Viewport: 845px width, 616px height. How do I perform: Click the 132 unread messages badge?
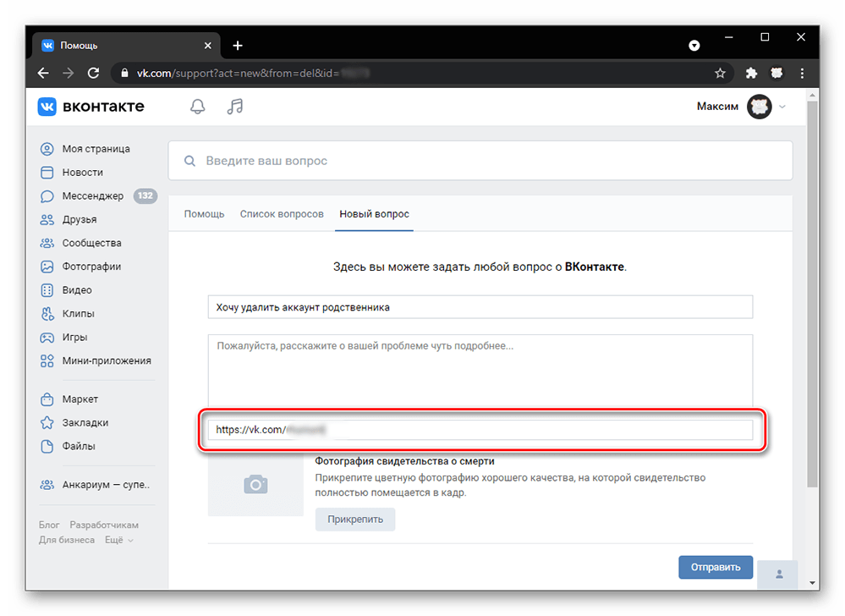pyautogui.click(x=145, y=195)
